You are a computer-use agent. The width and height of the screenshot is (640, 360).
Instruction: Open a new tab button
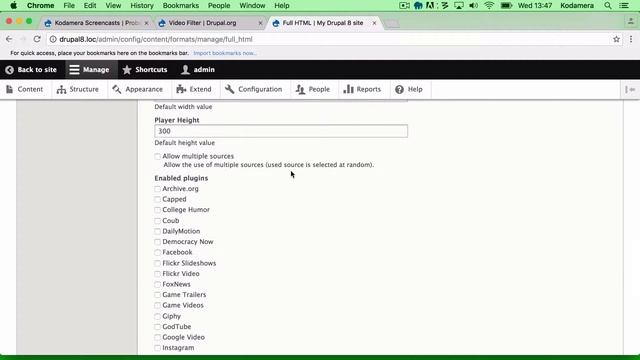click(x=392, y=24)
